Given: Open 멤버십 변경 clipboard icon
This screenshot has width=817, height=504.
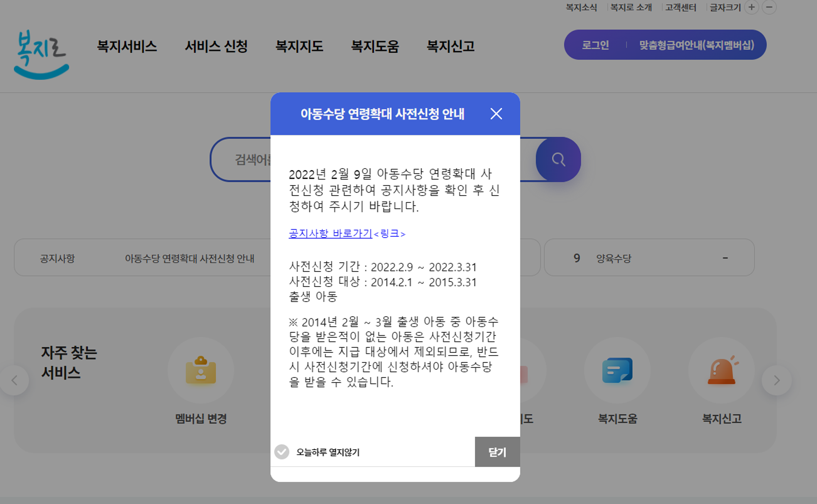Looking at the screenshot, I should coord(201,370).
